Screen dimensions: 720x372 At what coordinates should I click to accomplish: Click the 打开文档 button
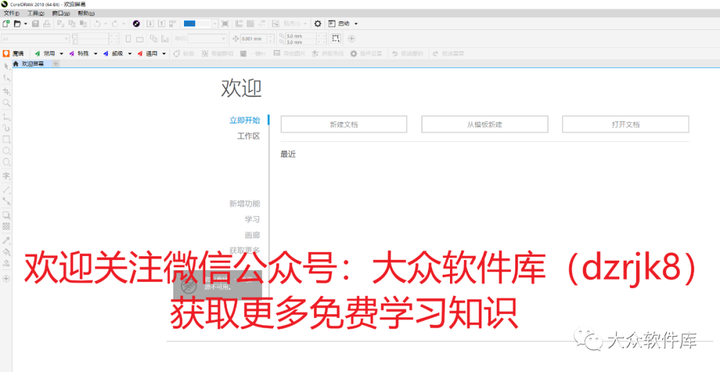[625, 124]
